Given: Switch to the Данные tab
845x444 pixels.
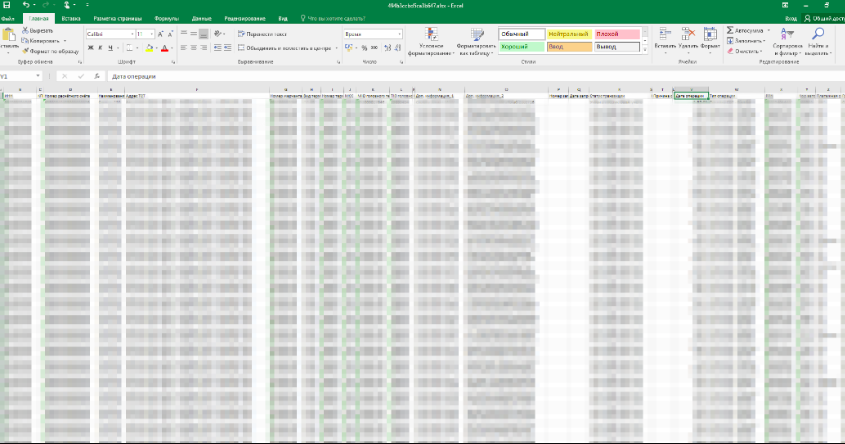Looking at the screenshot, I should [x=202, y=18].
